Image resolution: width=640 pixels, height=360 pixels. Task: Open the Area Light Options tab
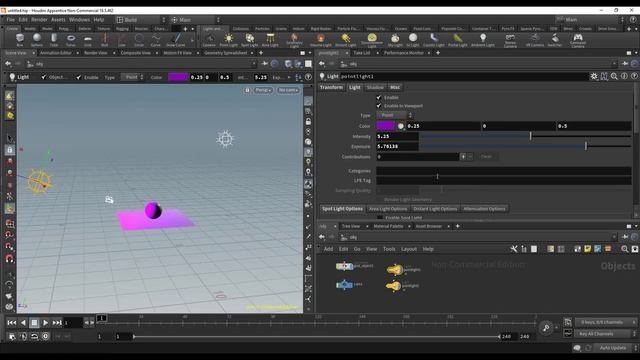[x=388, y=209]
